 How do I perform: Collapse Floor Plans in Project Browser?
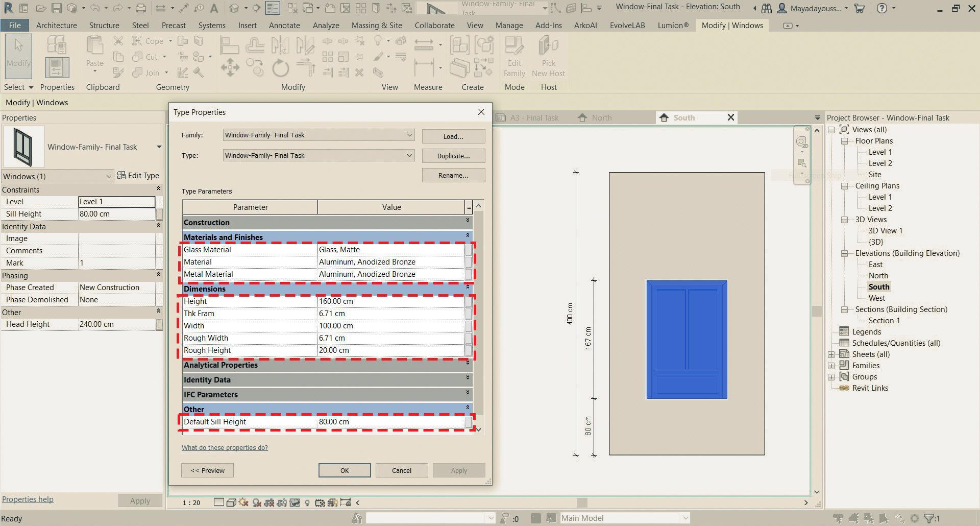click(844, 141)
